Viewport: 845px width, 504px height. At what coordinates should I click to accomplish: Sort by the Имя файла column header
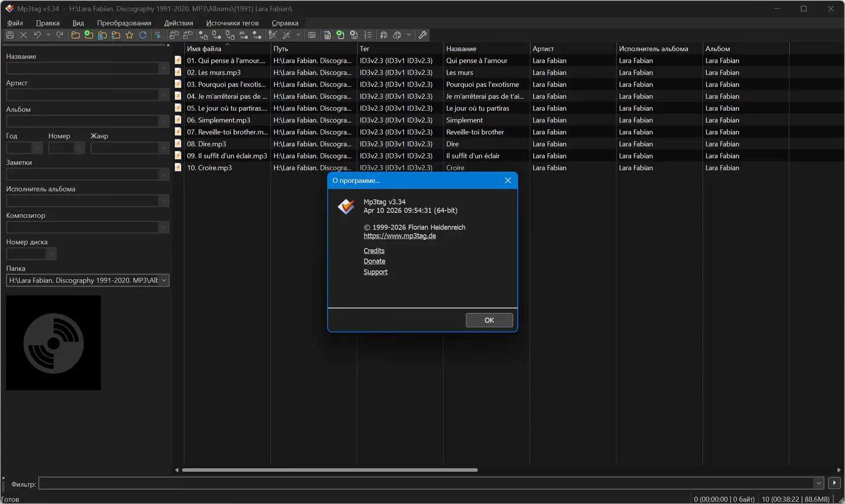(x=204, y=48)
